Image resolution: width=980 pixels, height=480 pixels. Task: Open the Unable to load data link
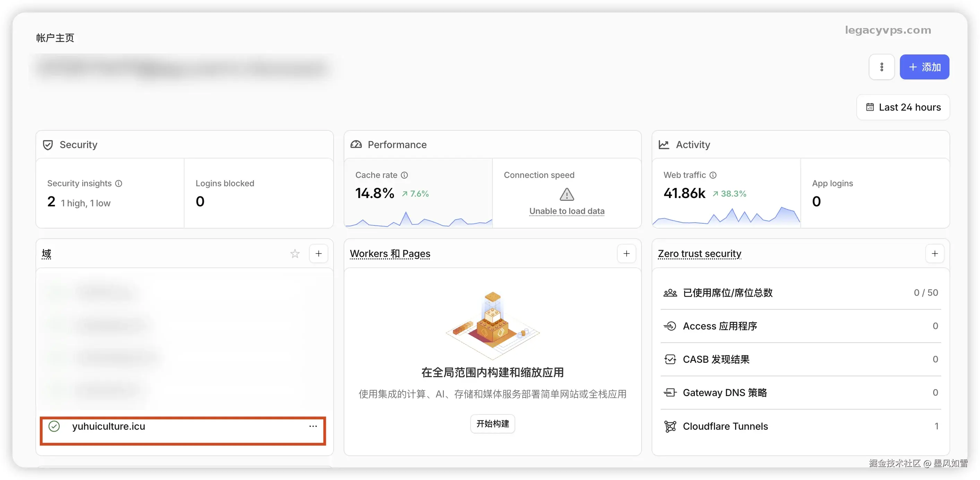[x=567, y=211]
